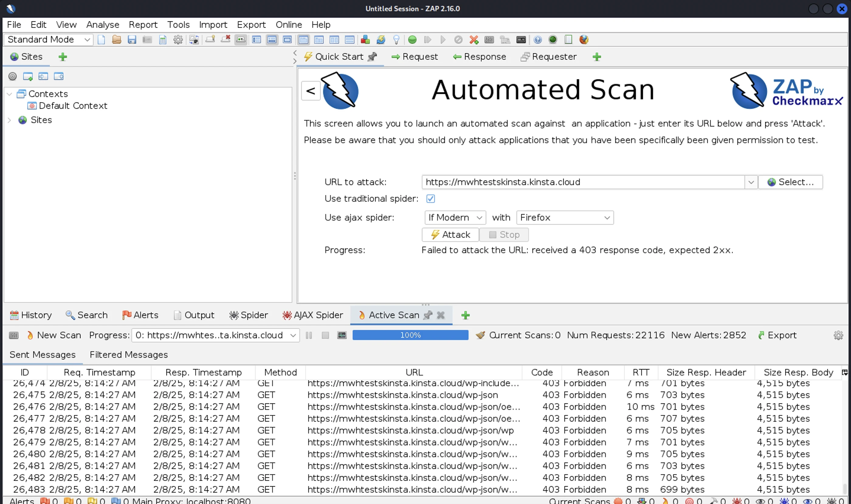The height and width of the screenshot is (504, 851).
Task: Open Options via toolbar gear icon
Action: (178, 40)
